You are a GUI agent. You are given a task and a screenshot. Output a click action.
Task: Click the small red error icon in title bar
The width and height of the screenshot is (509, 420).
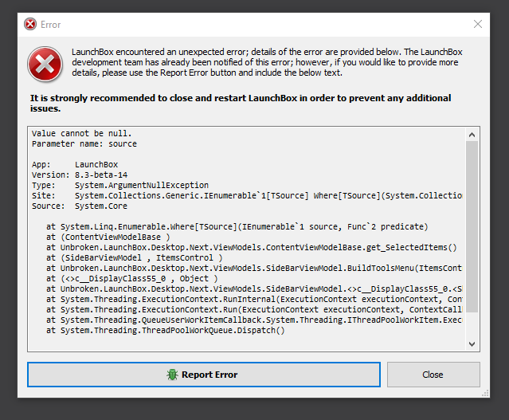[x=30, y=24]
